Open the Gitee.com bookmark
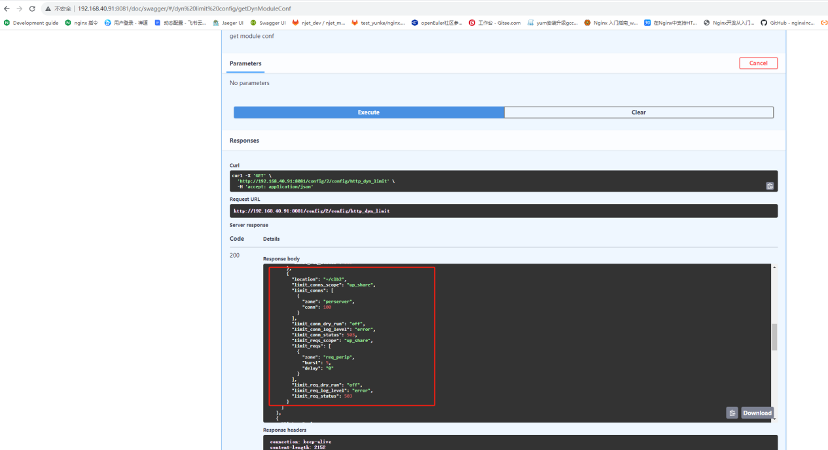 click(x=495, y=23)
